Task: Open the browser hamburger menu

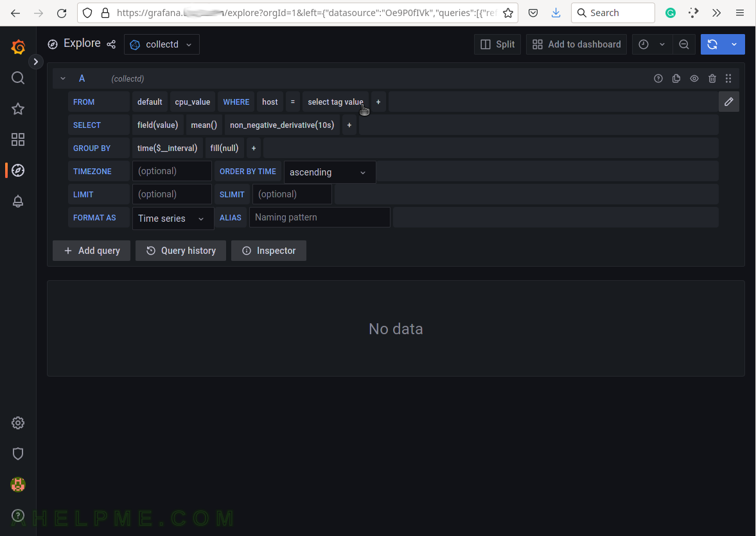Action: [739, 13]
